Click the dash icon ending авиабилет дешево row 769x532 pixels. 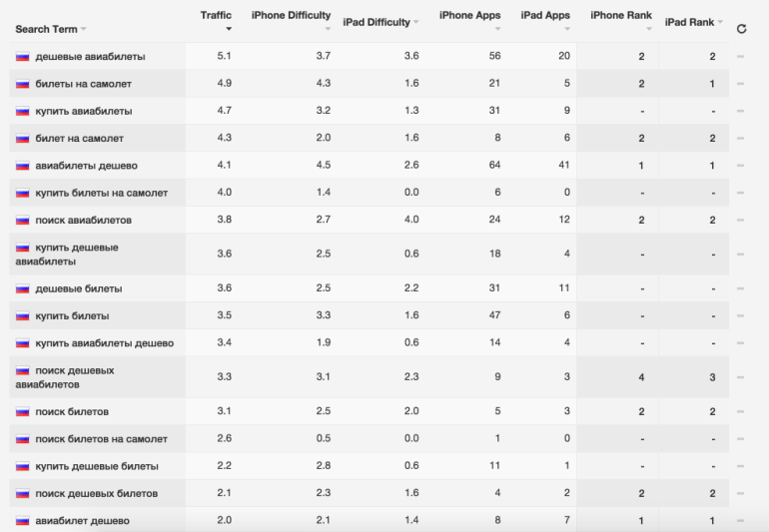(x=740, y=521)
